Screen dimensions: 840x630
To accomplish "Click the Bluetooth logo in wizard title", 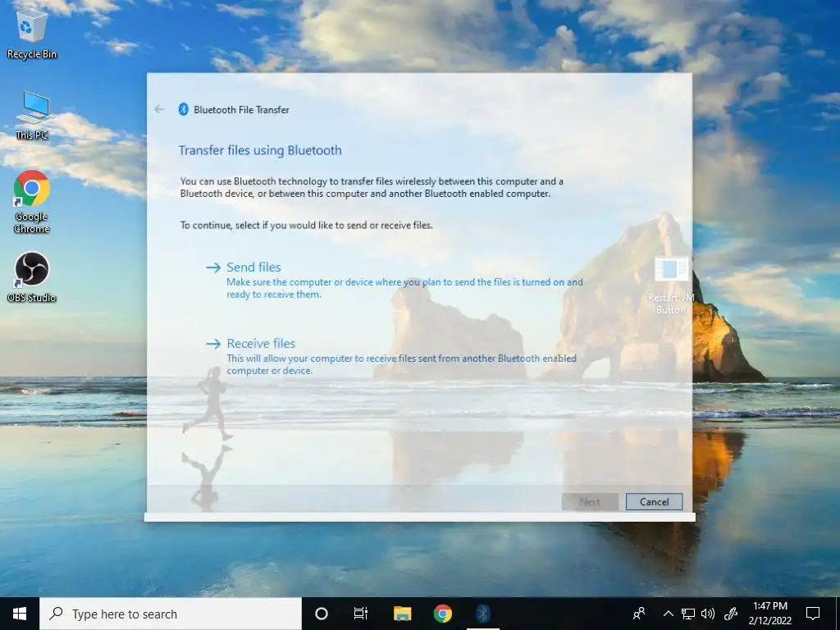I will [183, 109].
